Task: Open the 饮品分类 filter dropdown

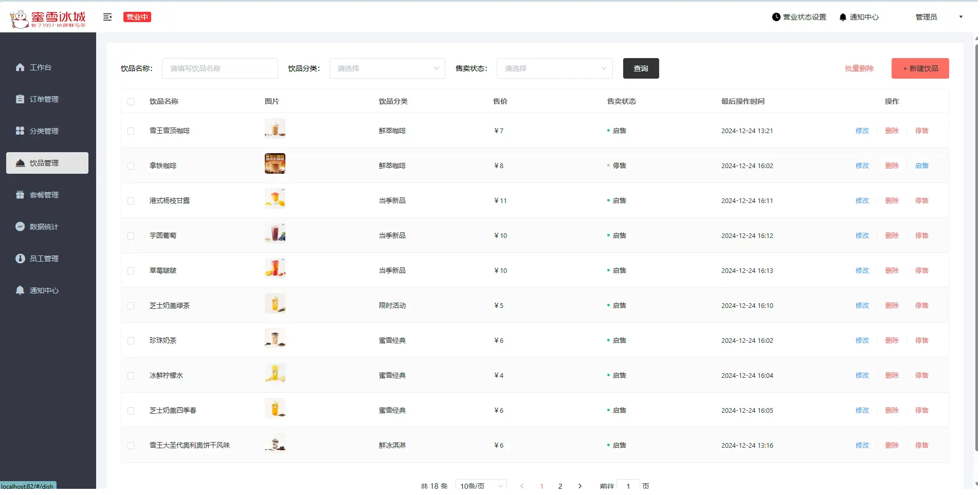Action: tap(387, 68)
